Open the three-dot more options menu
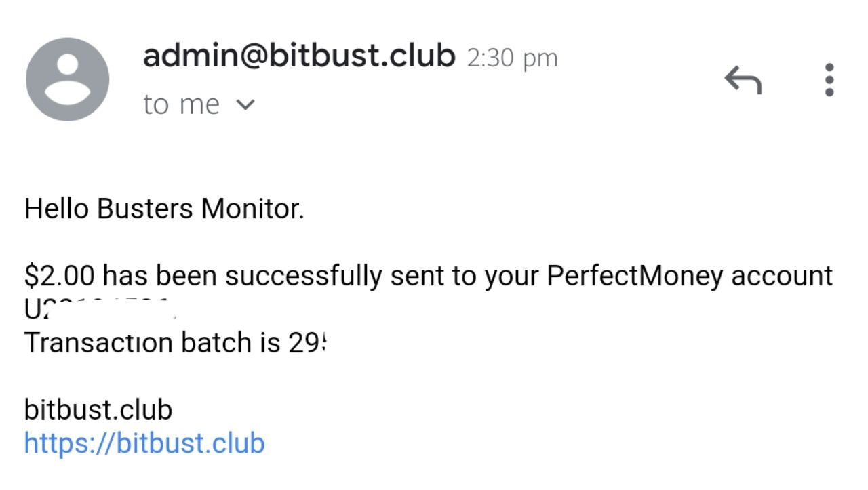Viewport: 868px width, 490px height. pos(829,80)
